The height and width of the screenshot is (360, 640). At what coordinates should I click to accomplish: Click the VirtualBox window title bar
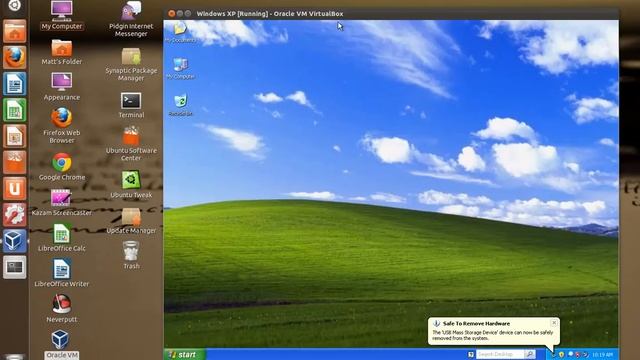point(391,13)
